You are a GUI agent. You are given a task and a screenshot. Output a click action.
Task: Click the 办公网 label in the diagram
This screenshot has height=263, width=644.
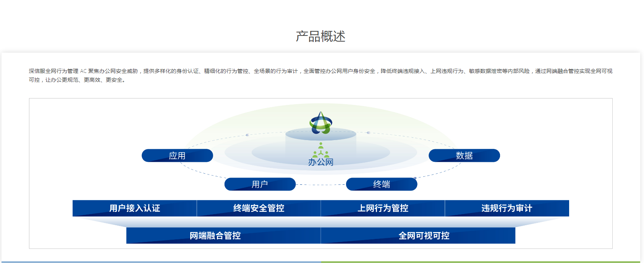[321, 162]
